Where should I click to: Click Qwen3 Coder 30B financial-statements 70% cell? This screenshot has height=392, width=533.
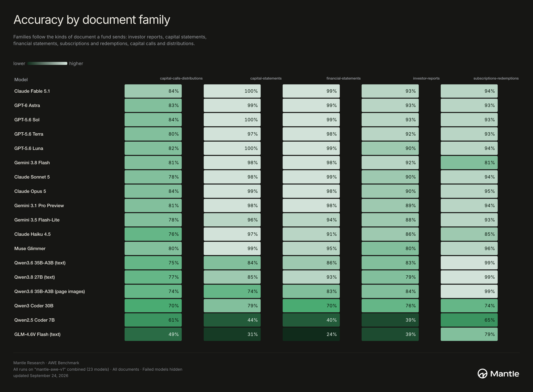[x=311, y=306]
